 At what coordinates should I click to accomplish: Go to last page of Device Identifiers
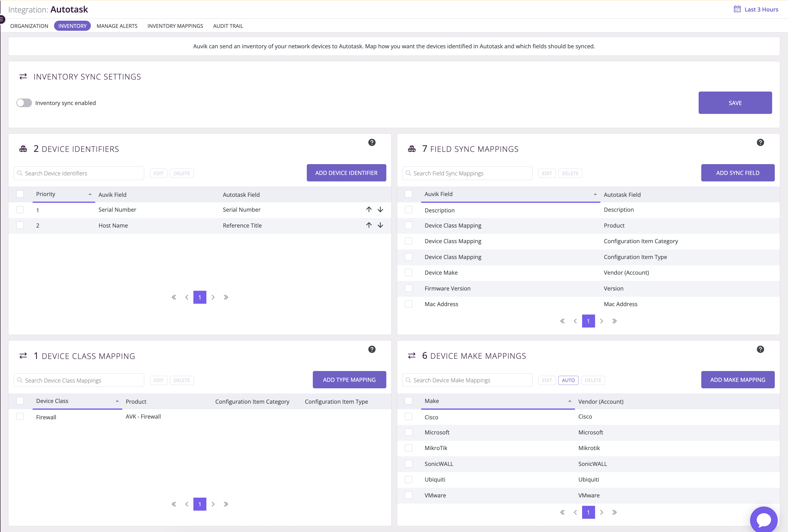(226, 297)
